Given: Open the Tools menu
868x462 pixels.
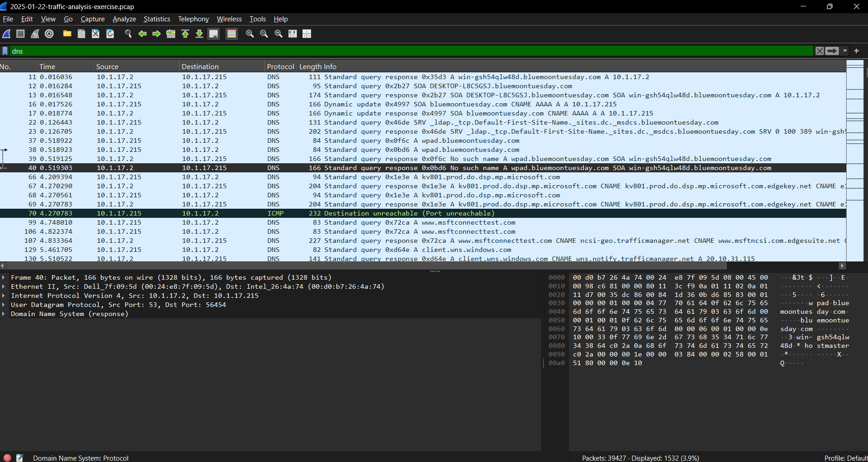Looking at the screenshot, I should 258,19.
